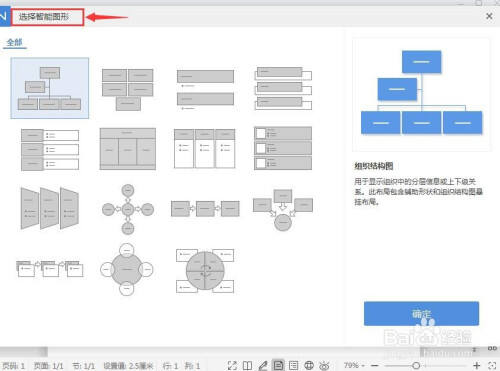Viewport: 500px width, 371px height.
Task: Choose the large circle with four satellites layout
Action: [127, 269]
